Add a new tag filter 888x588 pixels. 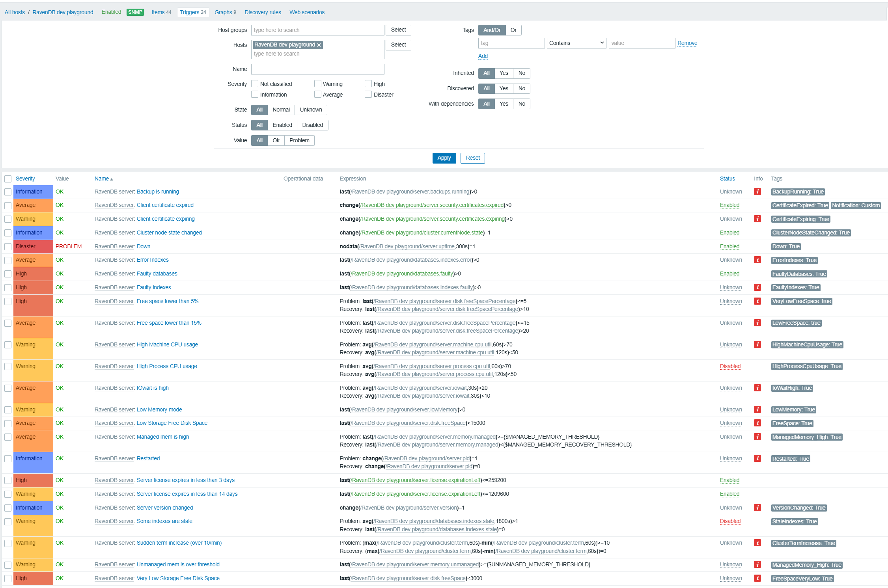click(483, 56)
